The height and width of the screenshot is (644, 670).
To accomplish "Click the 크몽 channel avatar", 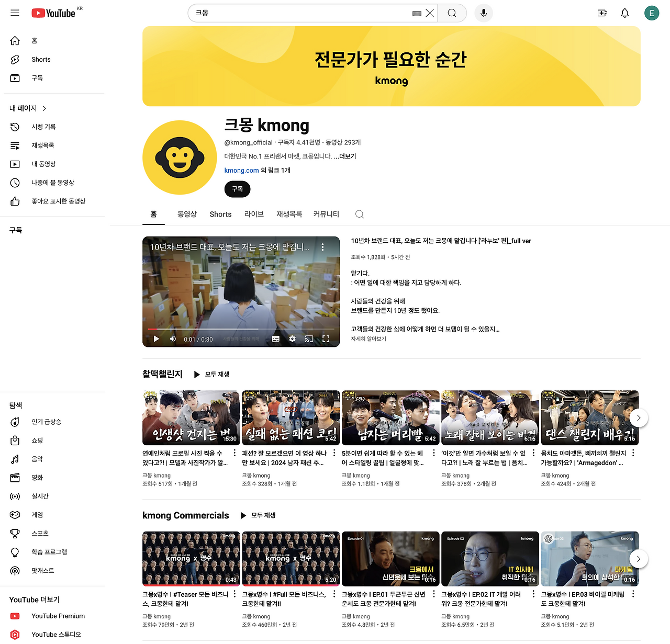I will pyautogui.click(x=180, y=157).
